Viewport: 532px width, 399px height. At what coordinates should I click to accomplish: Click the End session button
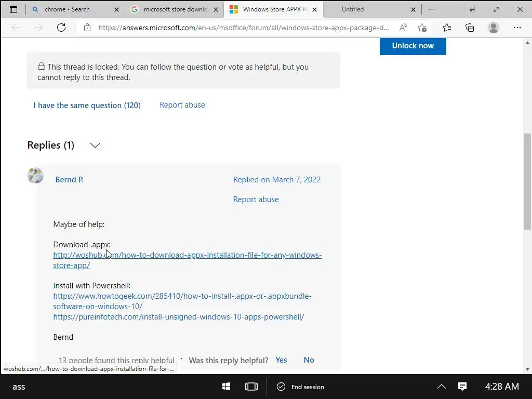click(x=301, y=387)
